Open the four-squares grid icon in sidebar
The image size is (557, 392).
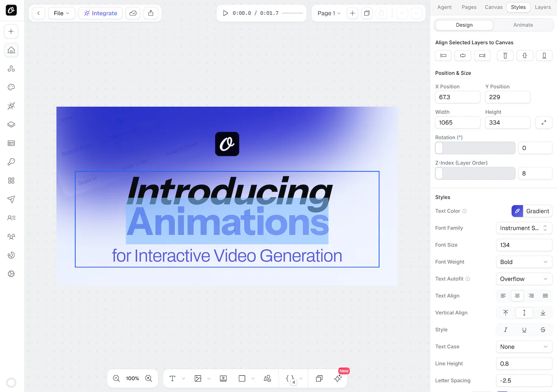[11, 180]
